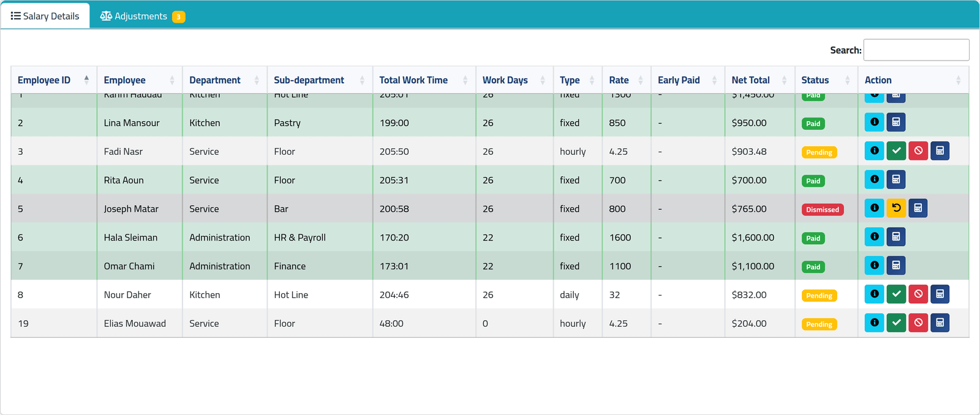The height and width of the screenshot is (415, 980).
Task: View info for Nour Daher
Action: [x=874, y=294]
